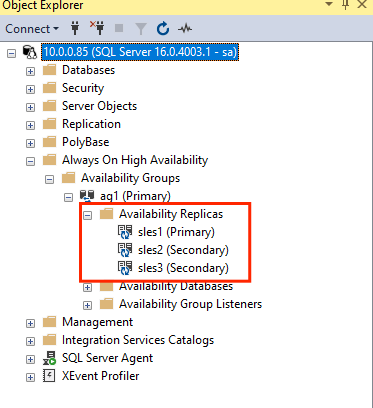Open Activity Monitor pulse icon

[185, 29]
